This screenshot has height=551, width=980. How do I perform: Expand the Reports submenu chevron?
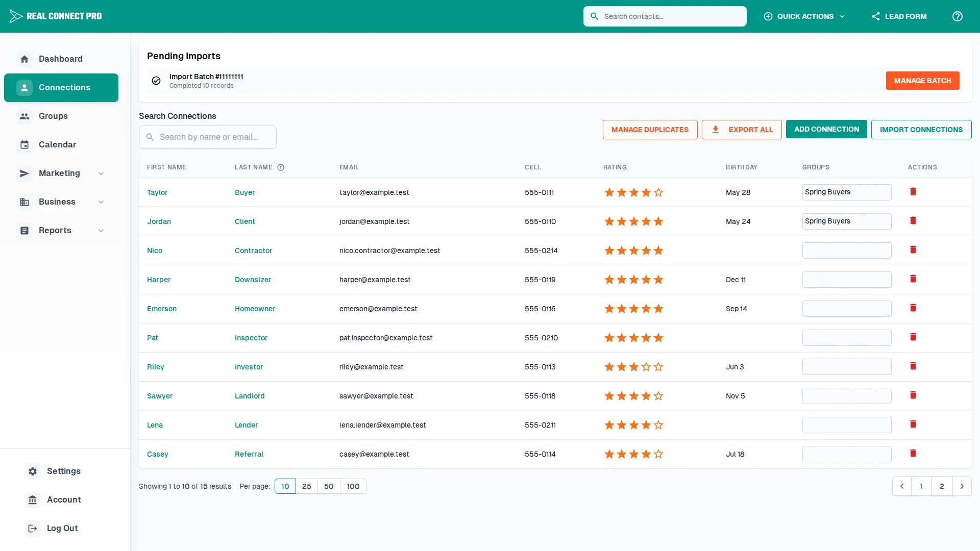coord(101,231)
